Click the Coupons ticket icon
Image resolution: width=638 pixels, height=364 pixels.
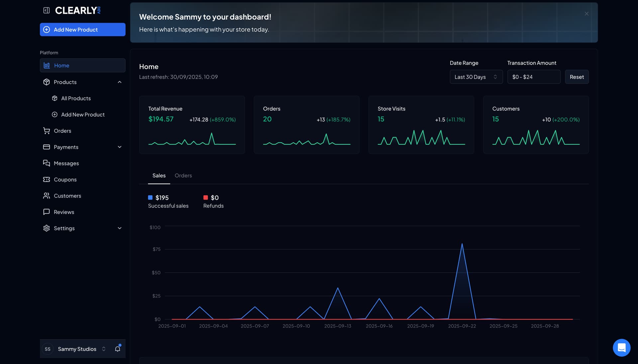tap(47, 179)
